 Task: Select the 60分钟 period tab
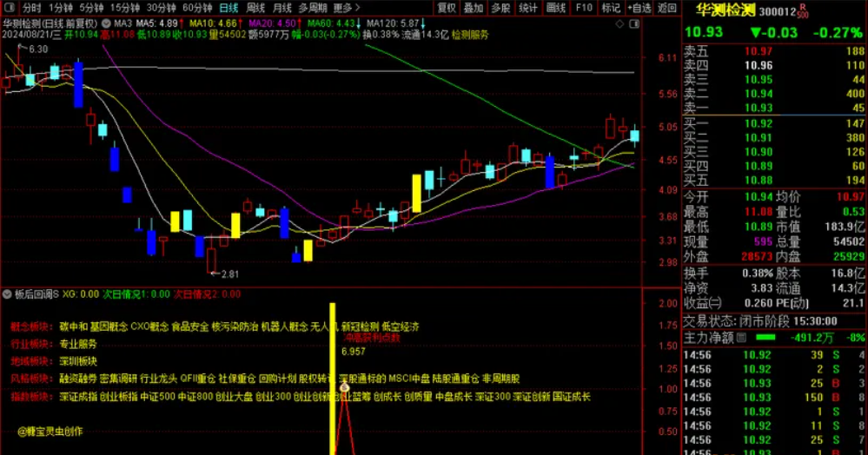point(197,8)
